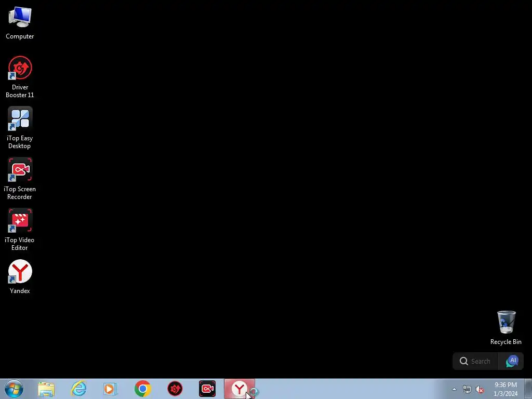Screen dimensions: 532x399
Task: Open the Computer desktop icon
Action: pyautogui.click(x=20, y=23)
